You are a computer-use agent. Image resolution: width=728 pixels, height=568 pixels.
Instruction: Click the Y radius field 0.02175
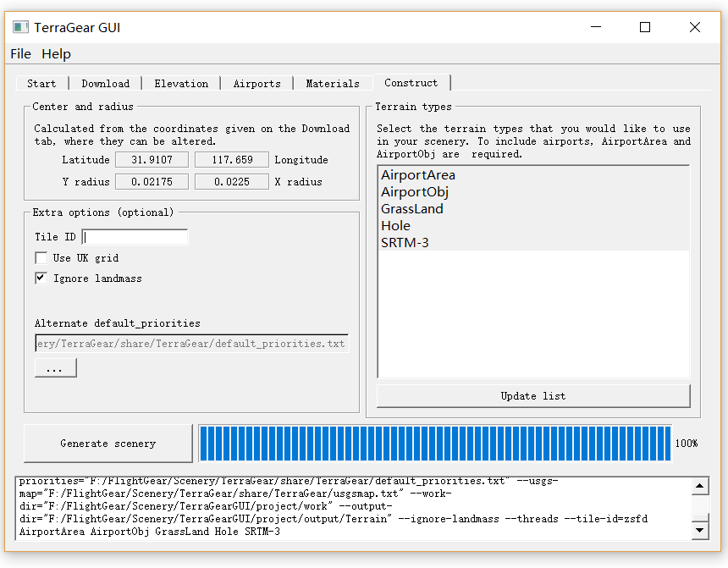pos(152,182)
